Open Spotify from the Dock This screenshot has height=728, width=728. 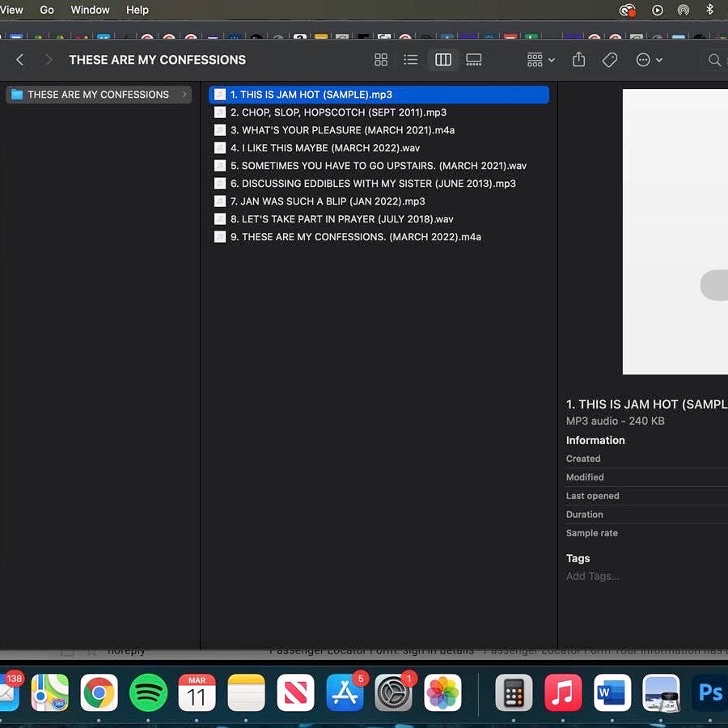point(148,693)
